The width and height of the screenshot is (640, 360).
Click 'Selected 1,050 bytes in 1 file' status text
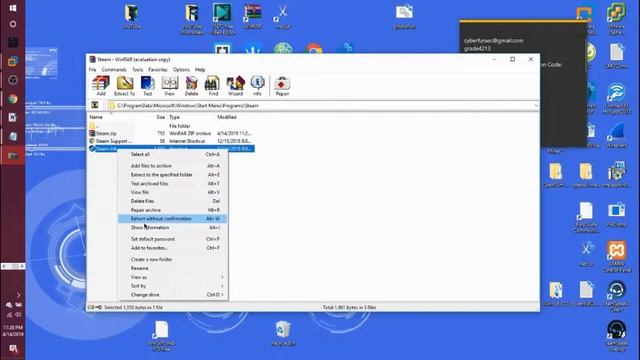click(133, 307)
